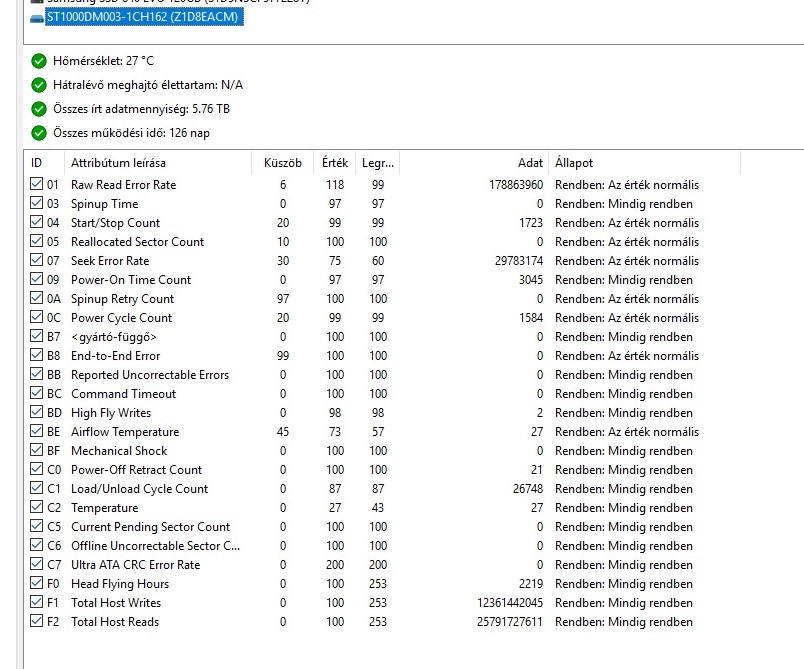Toggle the F1 Total Host Writes checkbox
This screenshot has height=669, width=804.
point(36,601)
